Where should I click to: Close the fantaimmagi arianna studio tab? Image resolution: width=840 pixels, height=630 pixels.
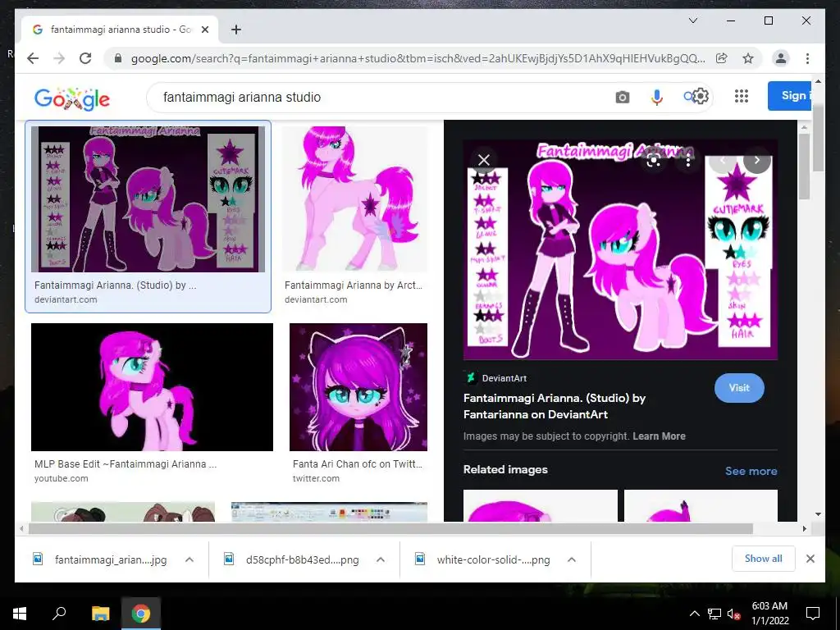click(204, 30)
